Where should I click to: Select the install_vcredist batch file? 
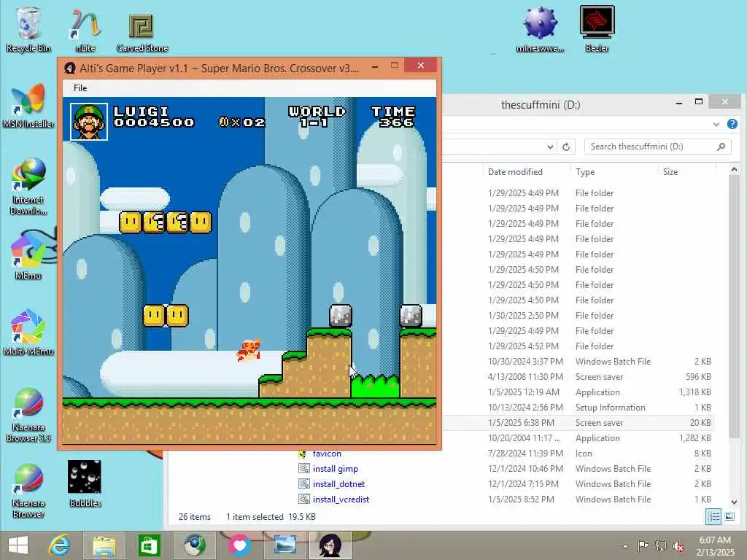click(x=341, y=499)
